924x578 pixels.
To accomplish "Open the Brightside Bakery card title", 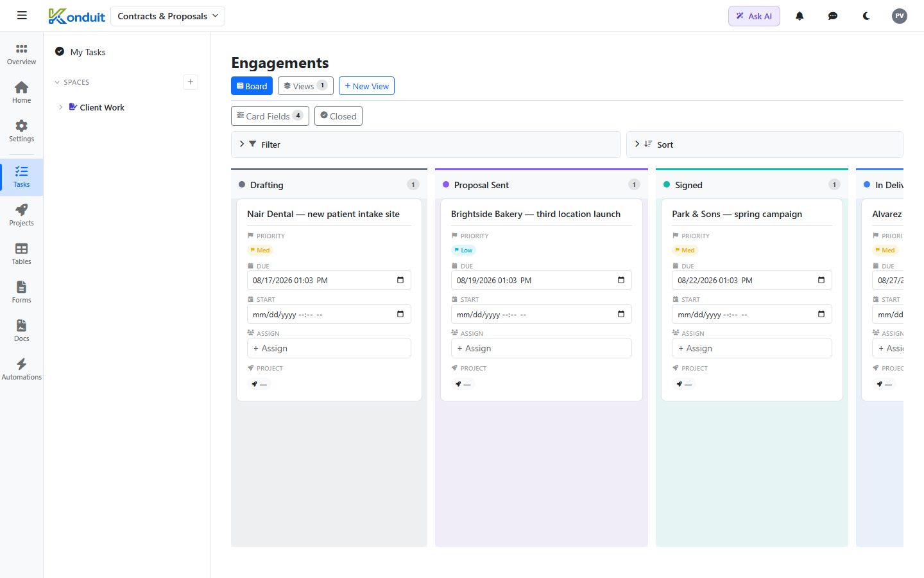I will tap(536, 214).
